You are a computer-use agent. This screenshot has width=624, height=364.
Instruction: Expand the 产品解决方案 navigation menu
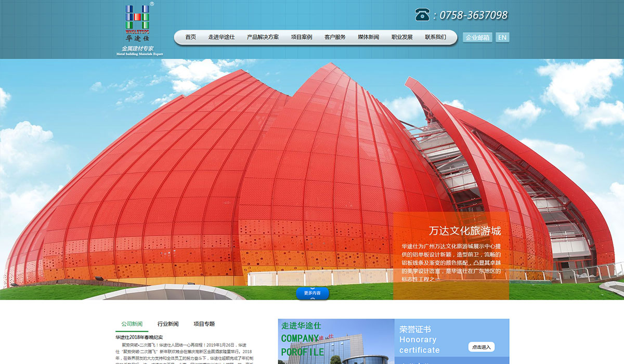[x=263, y=37]
